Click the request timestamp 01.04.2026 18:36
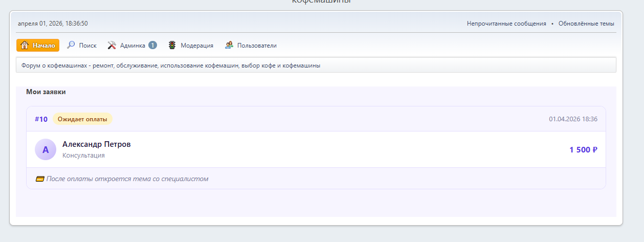Screen dimensions: 644x242 coord(573,119)
